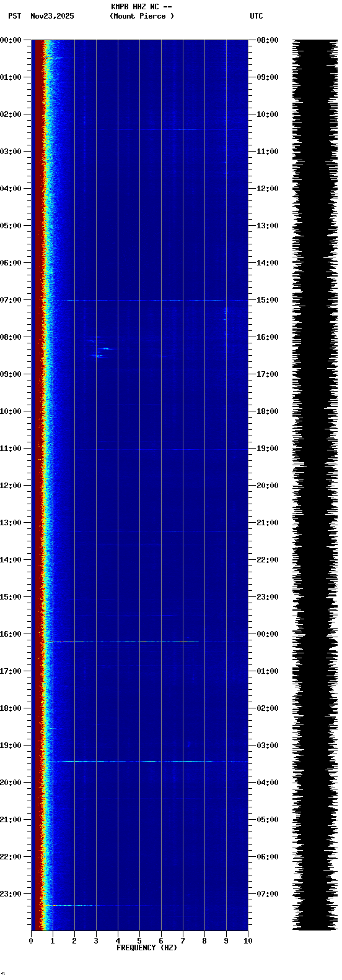This screenshot has height=980, width=342.
Task: Click the 04:00 UTC time label
Action: tap(268, 783)
